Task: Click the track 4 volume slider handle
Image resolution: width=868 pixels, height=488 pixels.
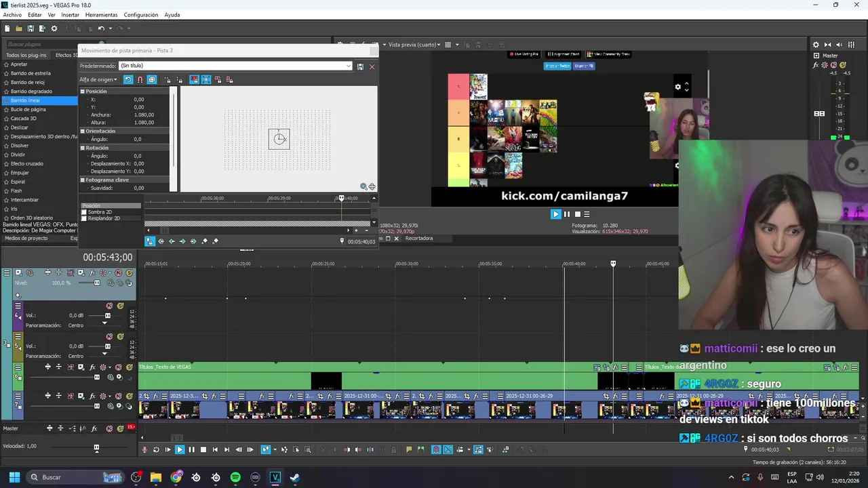Action: point(108,315)
